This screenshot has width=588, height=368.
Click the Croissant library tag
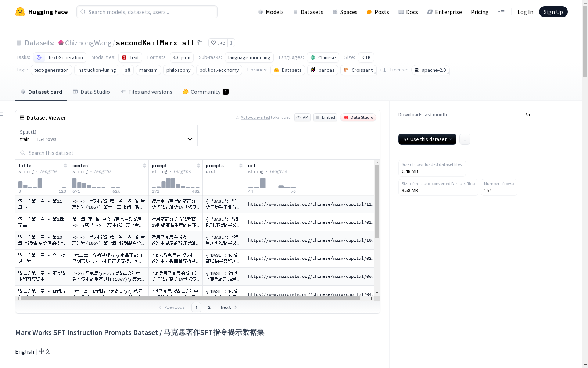[358, 70]
